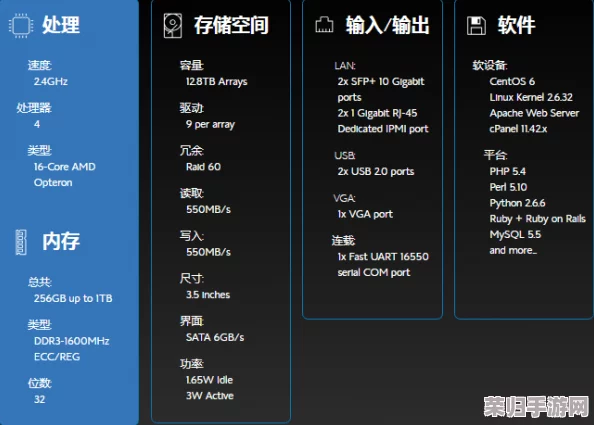Click the Opteron text
594x425 pixels.
53,183
